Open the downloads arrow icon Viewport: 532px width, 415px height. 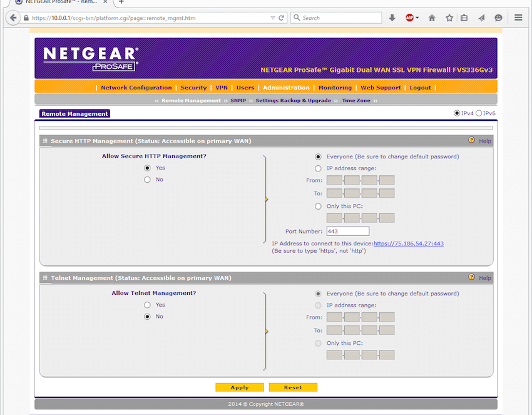(x=392, y=18)
